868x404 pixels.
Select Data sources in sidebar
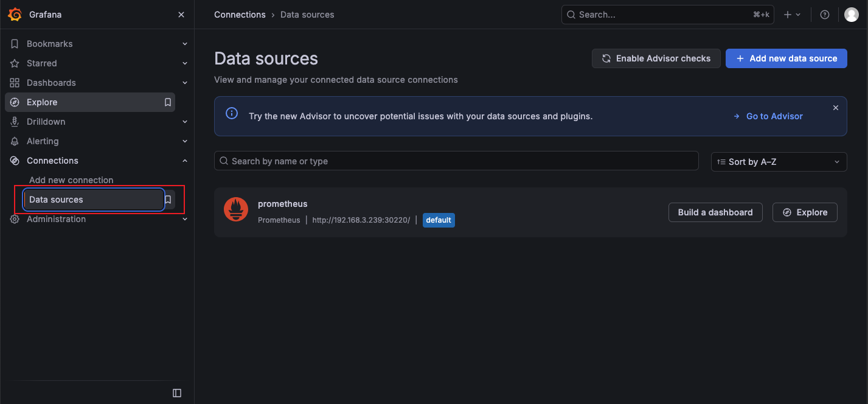tap(94, 200)
